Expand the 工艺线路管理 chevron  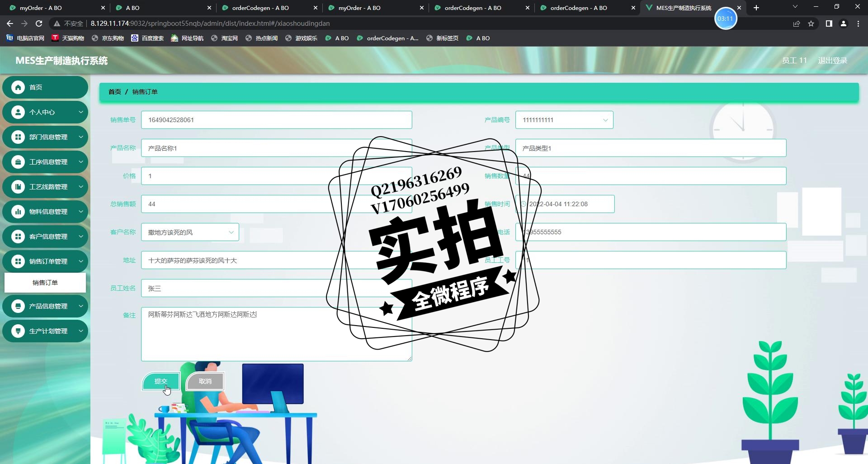(x=81, y=187)
